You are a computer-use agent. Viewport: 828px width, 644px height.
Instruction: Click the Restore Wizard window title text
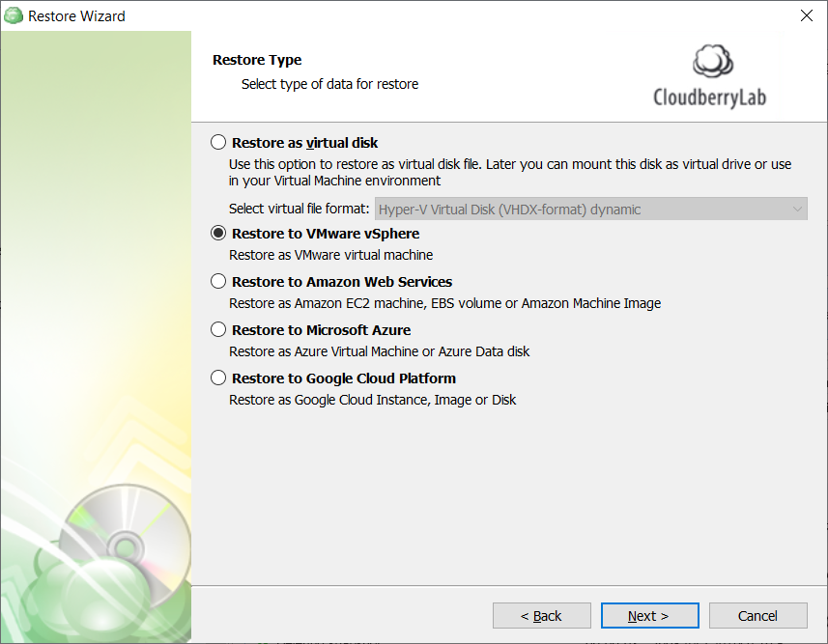pyautogui.click(x=76, y=16)
